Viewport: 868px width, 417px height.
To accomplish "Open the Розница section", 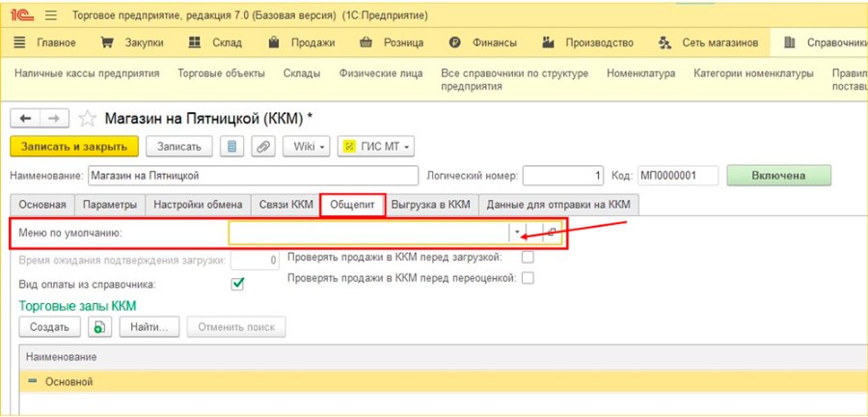I will point(404,42).
